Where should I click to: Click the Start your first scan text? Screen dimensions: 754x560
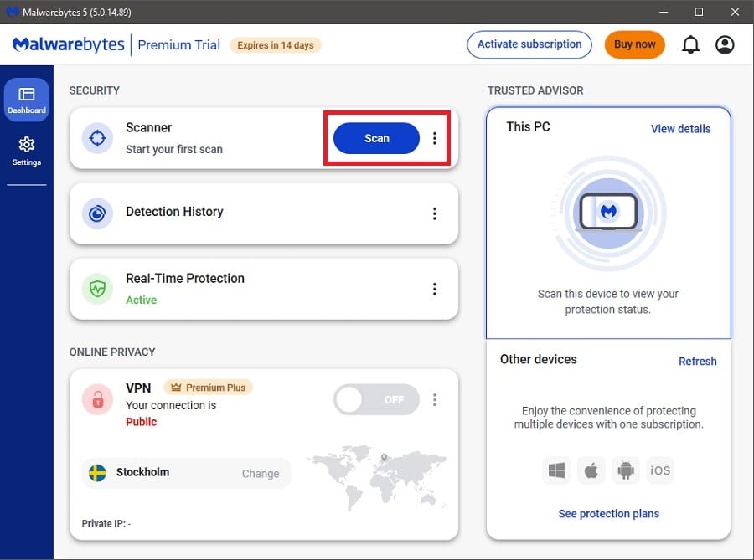click(174, 149)
